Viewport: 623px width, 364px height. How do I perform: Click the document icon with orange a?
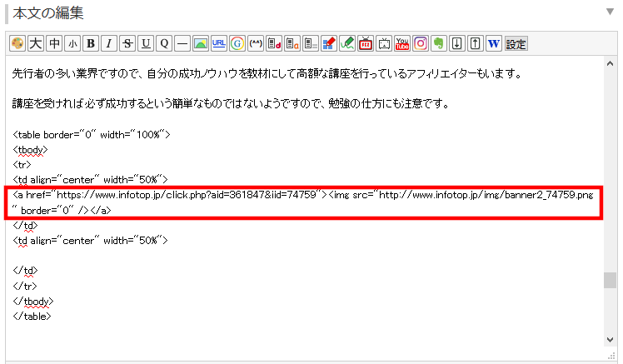pyautogui.click(x=292, y=43)
